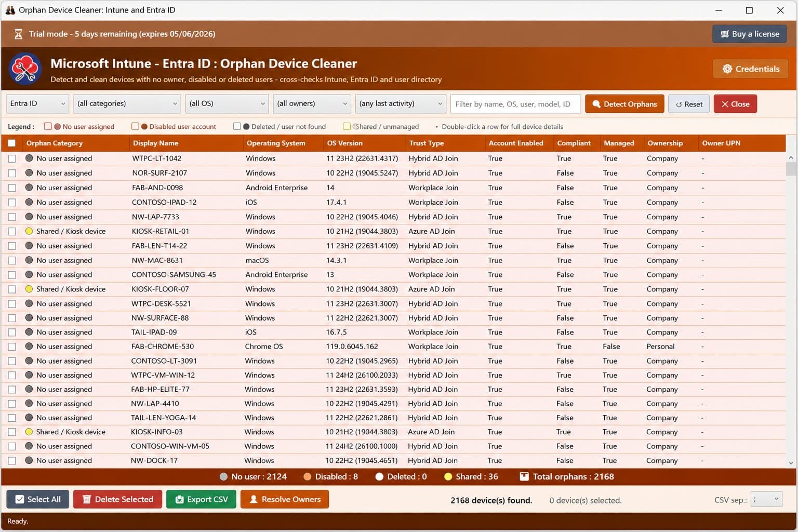
Task: Click the CSV export icon on Export CSV
Action: [x=179, y=499]
